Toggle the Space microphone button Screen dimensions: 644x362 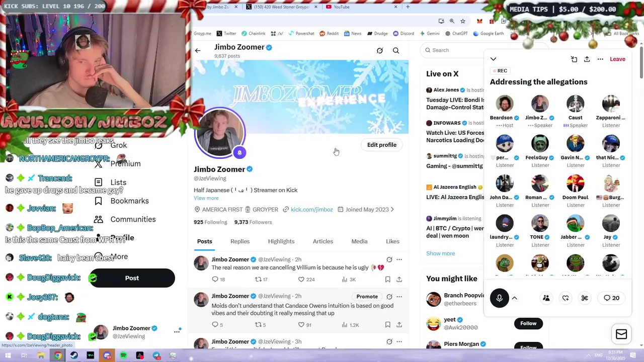500,298
